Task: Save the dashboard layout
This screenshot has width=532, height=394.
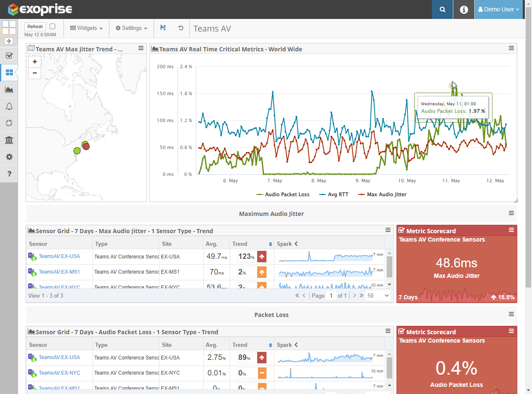Action: click(163, 28)
